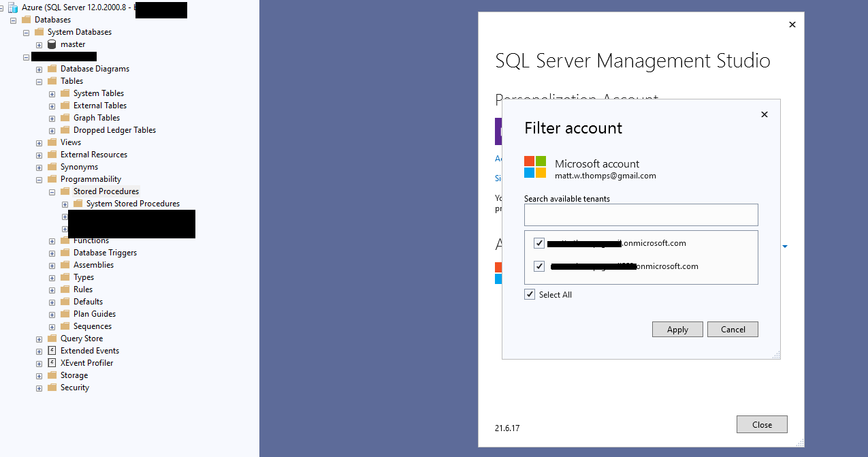
Task: Select the Databases folder icon
Action: point(26,20)
